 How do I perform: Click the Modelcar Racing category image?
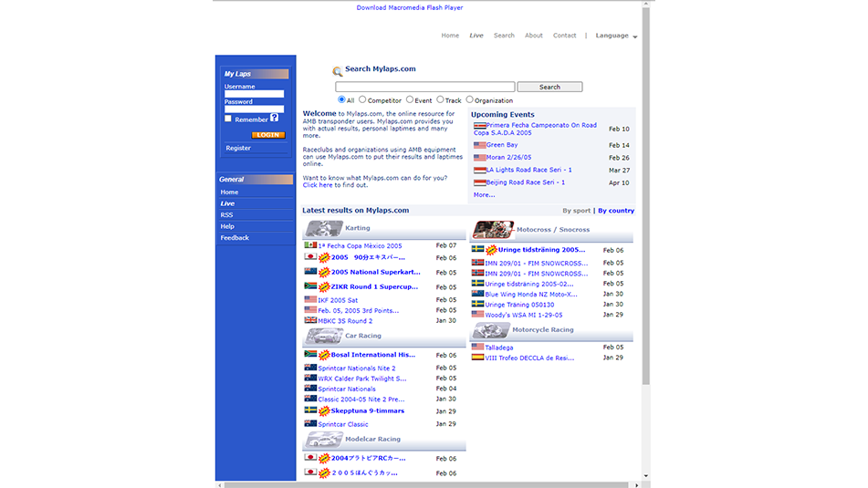tap(323, 440)
